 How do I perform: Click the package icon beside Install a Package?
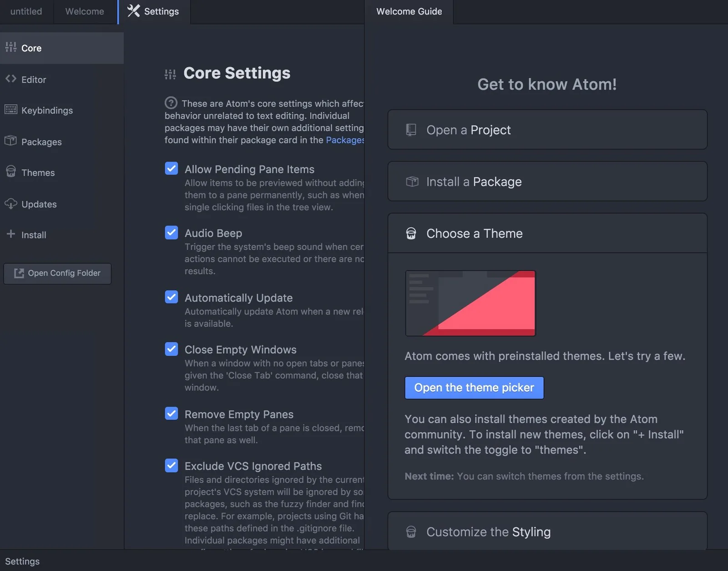pos(412,182)
